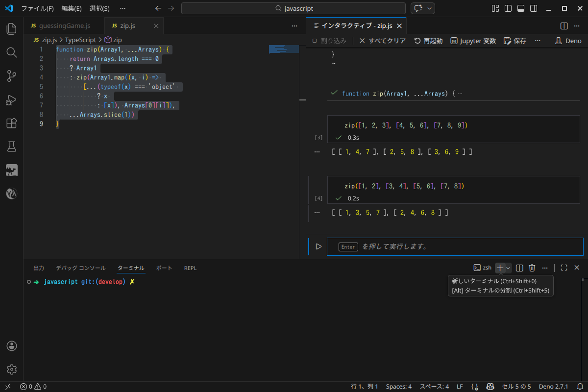Maximize the terminal panel size

[564, 268]
